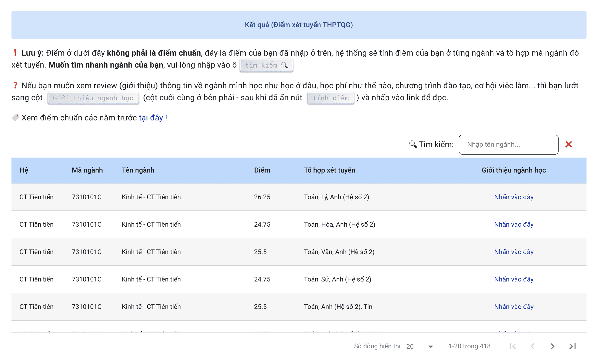Image resolution: width=596 pixels, height=364 pixels.
Task: Select 'Toán, Hóa, Anh (Hệ số 2)' cell
Action: pos(339,224)
